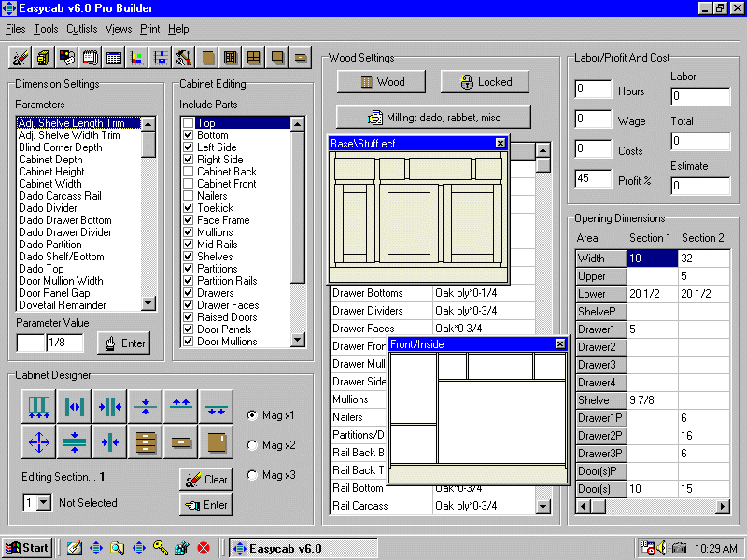Click the speaker volume tray icon
The height and width of the screenshot is (560, 747).
tap(661, 548)
